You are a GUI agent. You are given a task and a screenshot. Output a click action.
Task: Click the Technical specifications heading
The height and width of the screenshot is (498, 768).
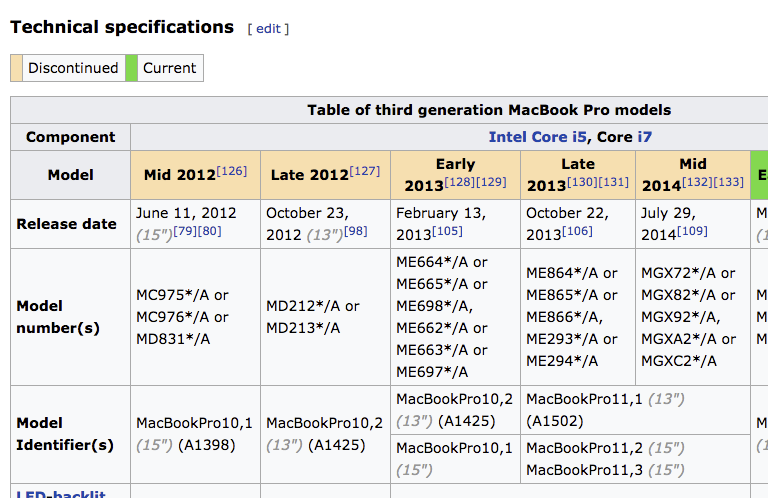tap(122, 27)
